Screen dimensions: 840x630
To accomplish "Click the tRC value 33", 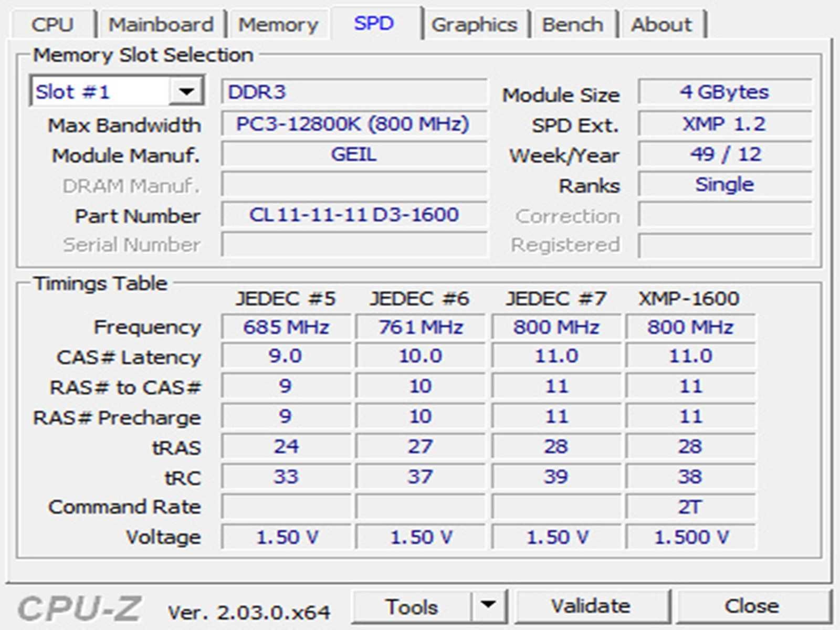I will 286,477.
